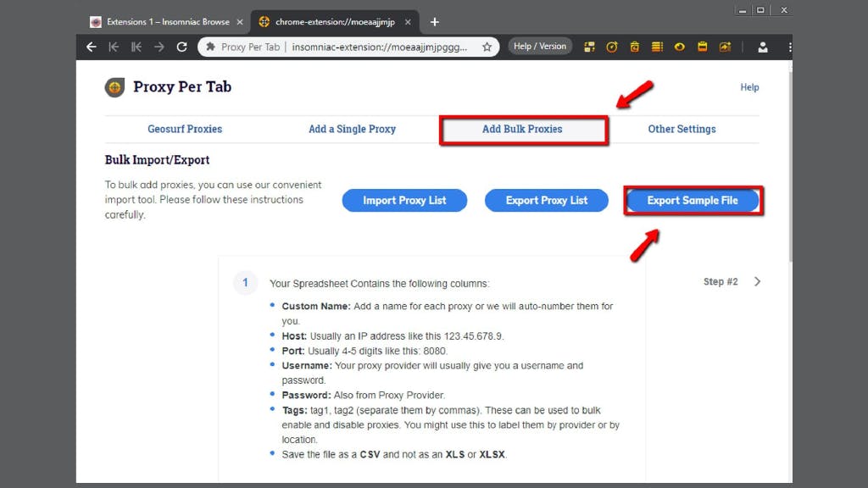
Task: Click the 'Host:' bullet label
Action: (294, 335)
